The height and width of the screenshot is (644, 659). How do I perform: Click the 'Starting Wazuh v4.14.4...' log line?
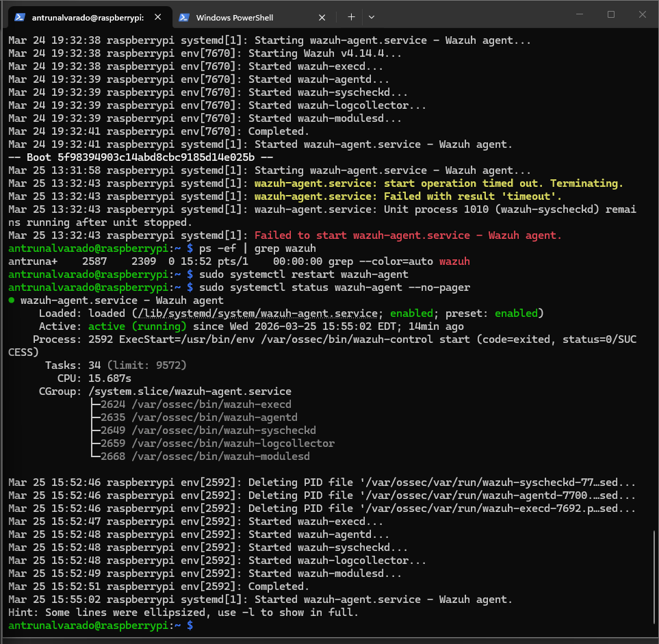coord(205,53)
